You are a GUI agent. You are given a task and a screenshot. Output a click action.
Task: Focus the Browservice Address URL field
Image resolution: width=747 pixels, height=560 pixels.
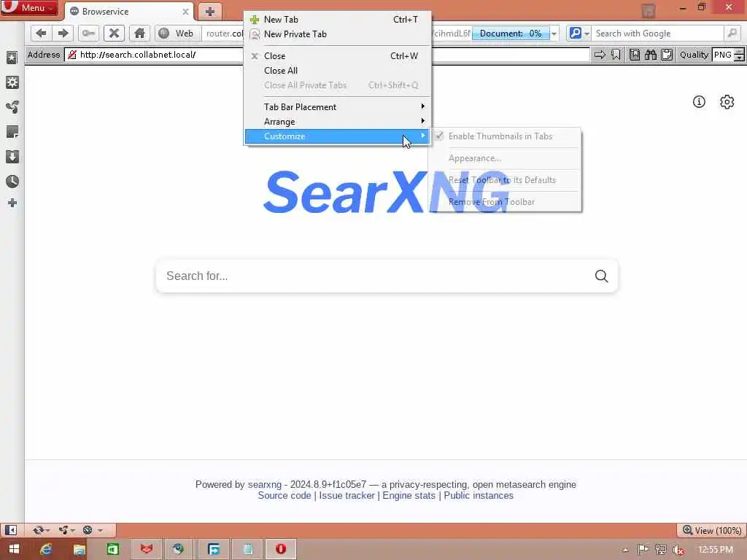(329, 55)
